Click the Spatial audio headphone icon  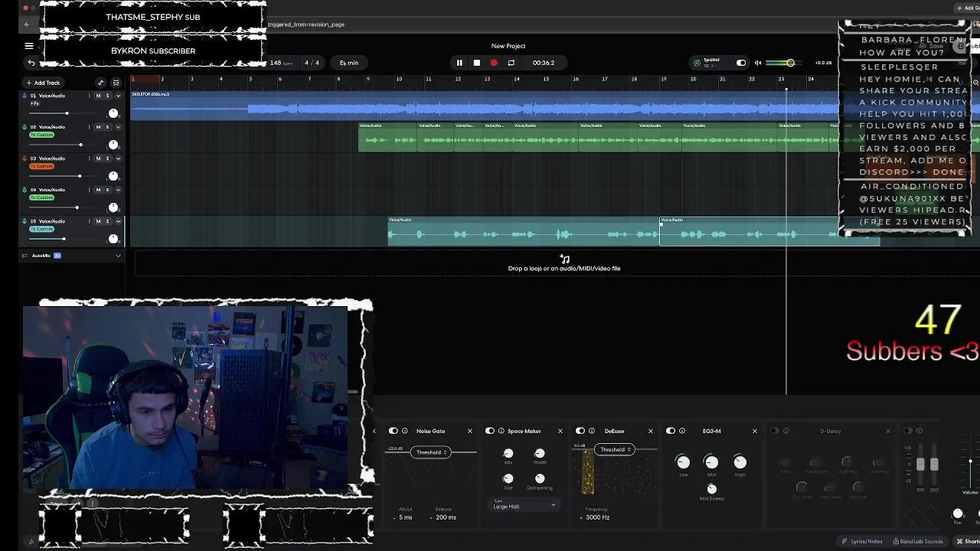coord(697,63)
